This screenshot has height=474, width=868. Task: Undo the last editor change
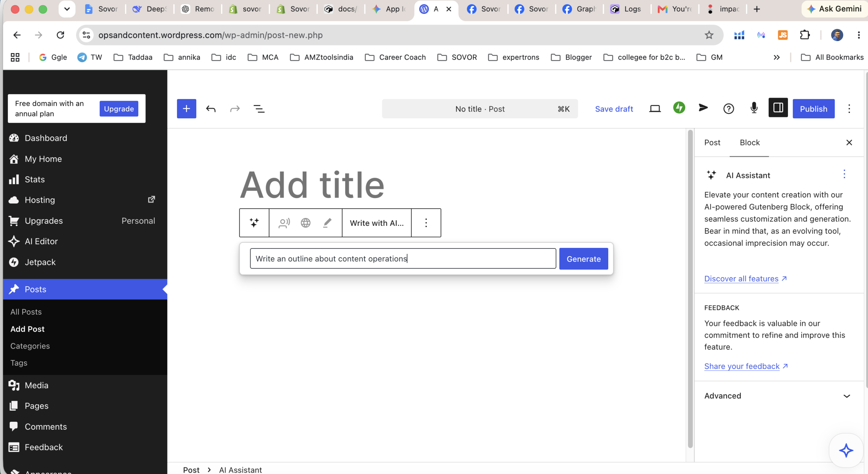tap(211, 108)
